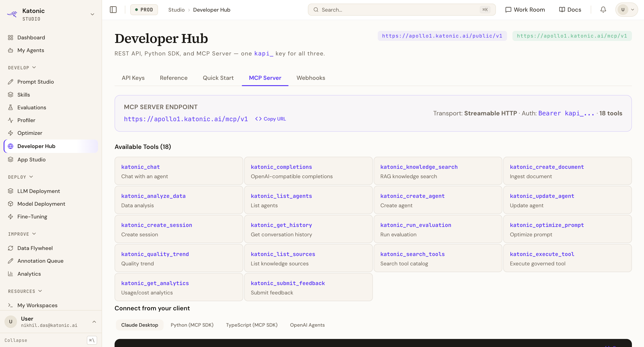Click the Docs book icon

(562, 10)
